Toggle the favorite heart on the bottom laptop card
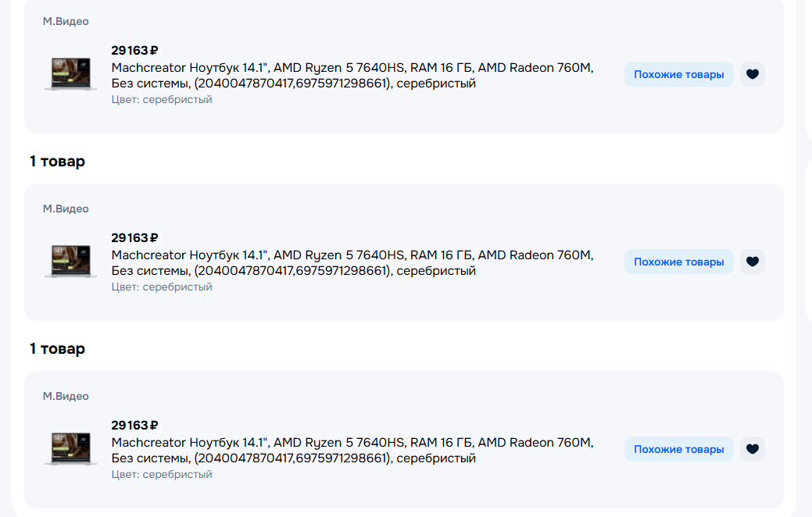Screen dimensions: 812x517 752,449
